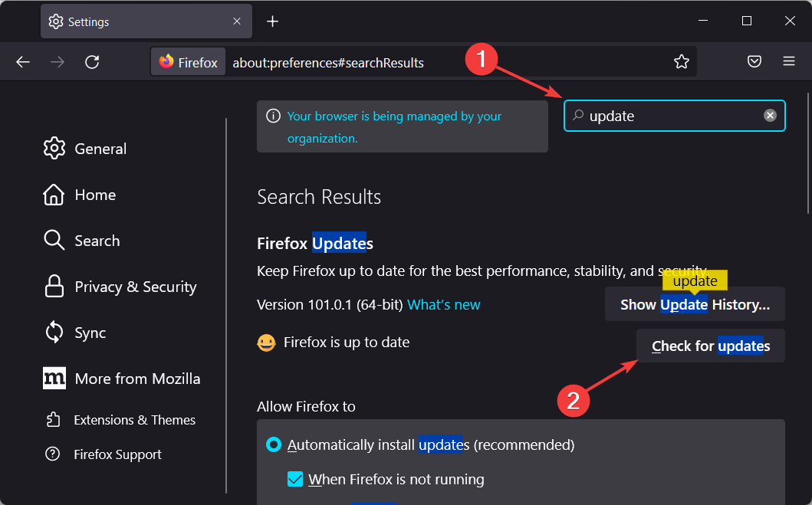Go back using the back arrow
812x505 pixels.
coord(23,62)
